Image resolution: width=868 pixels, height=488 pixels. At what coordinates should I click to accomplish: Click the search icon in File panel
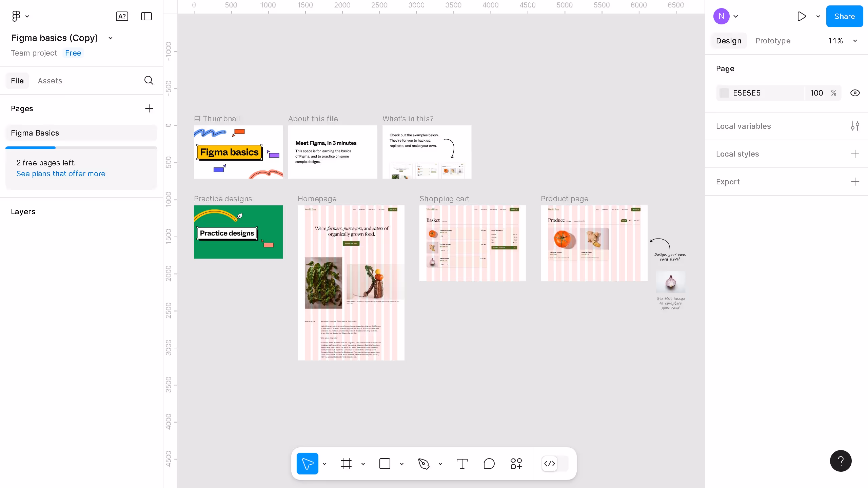149,80
